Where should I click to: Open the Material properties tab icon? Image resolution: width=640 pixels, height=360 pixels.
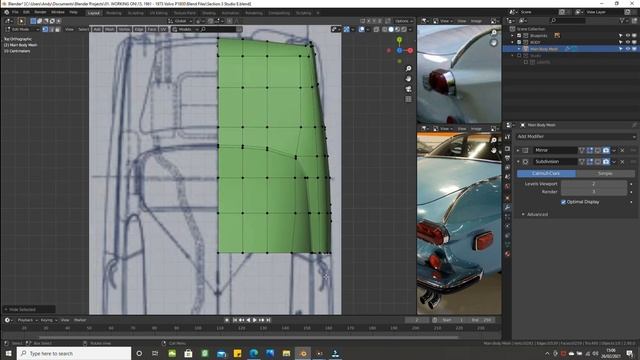point(507,254)
